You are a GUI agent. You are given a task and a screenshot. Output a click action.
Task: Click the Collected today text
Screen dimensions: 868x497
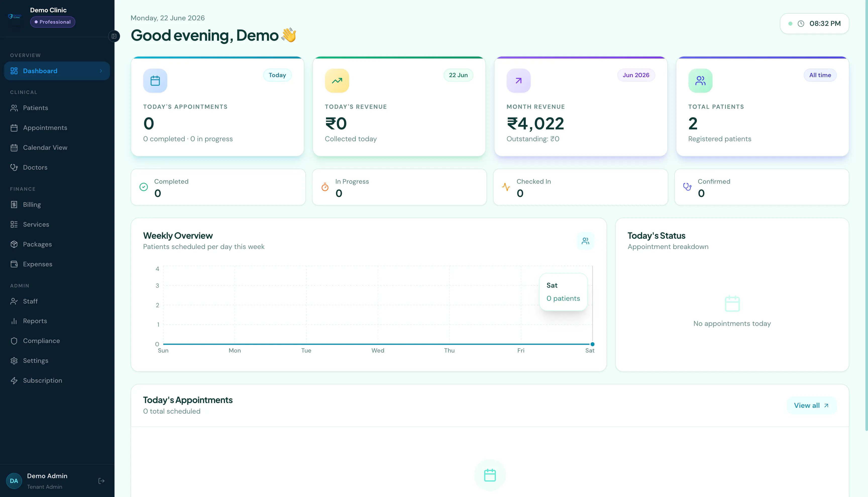pyautogui.click(x=351, y=139)
